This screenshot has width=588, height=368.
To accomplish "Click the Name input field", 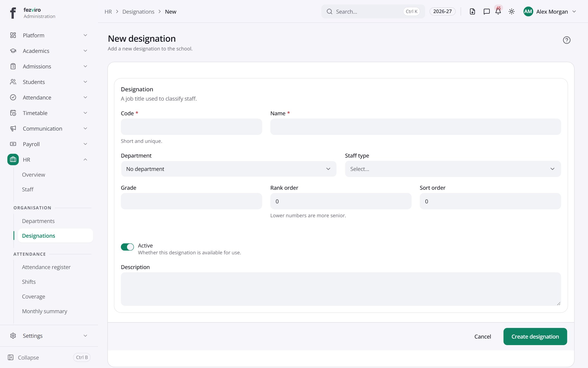I will 415,127.
